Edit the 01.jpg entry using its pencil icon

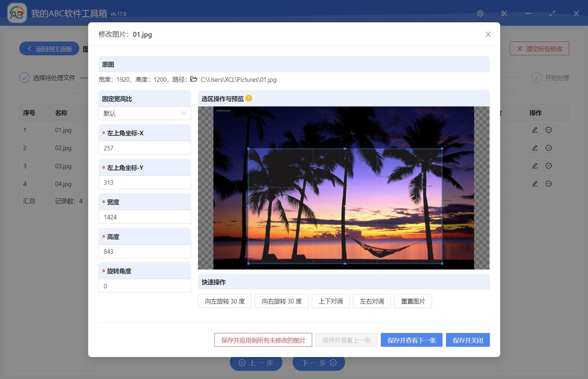(534, 130)
